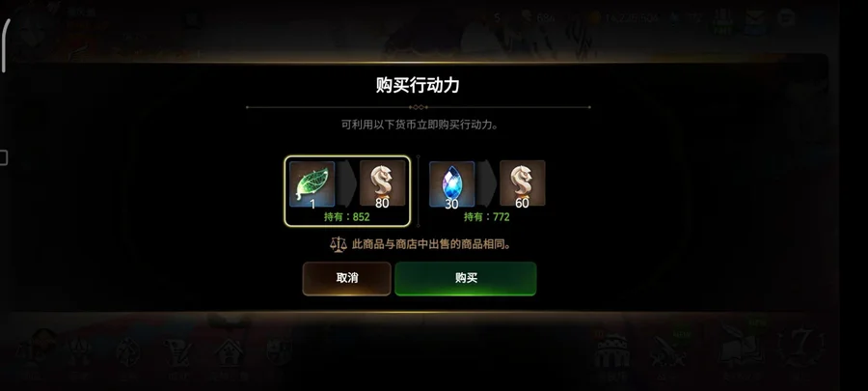
Task: Select the green leaf currency icon
Action: (x=312, y=183)
